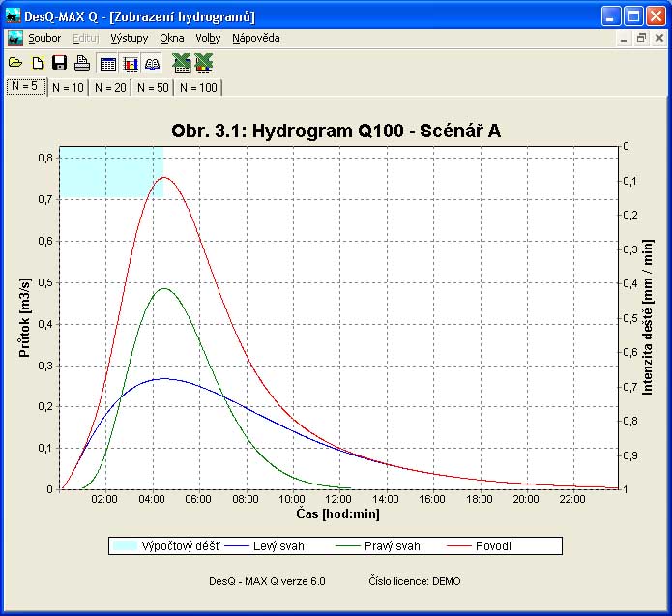This screenshot has width=672, height=616.
Task: Click the Čas [hod:min] axis label
Action: point(337,513)
